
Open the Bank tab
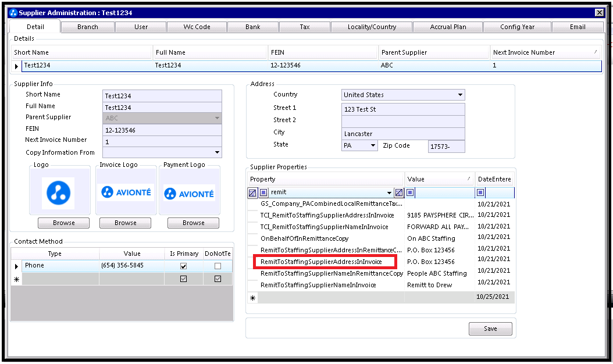(253, 27)
